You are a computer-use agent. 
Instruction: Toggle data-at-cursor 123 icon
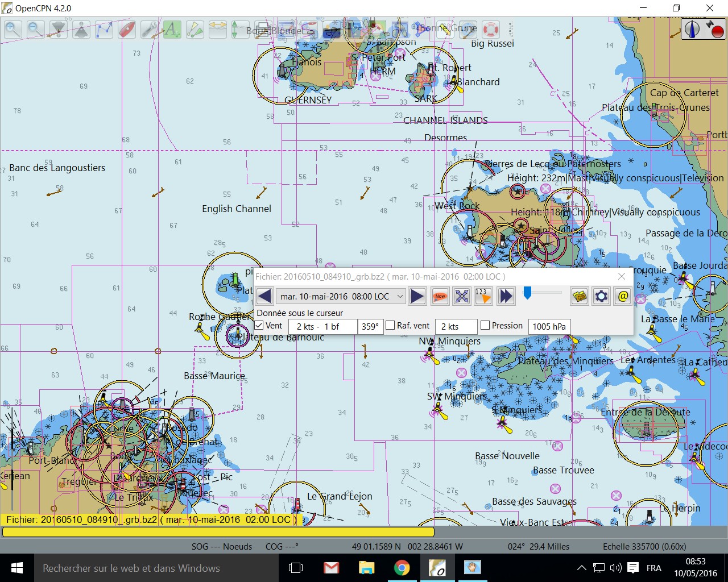click(x=483, y=296)
